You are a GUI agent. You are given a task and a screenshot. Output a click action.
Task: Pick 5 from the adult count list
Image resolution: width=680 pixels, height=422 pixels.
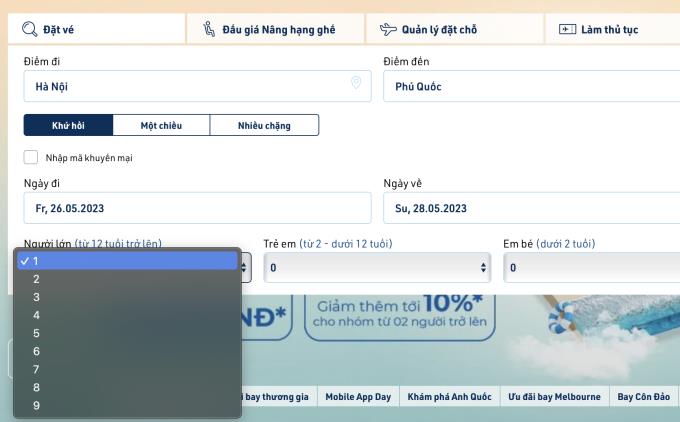point(37,333)
